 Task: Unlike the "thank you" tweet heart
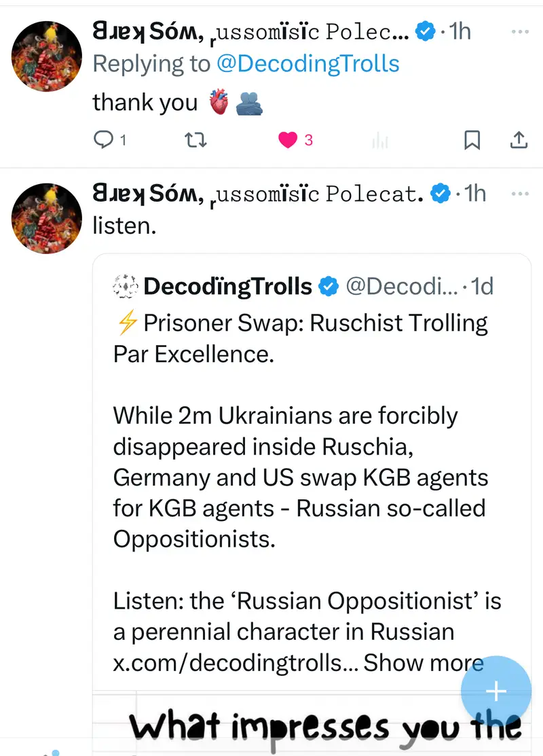289,140
